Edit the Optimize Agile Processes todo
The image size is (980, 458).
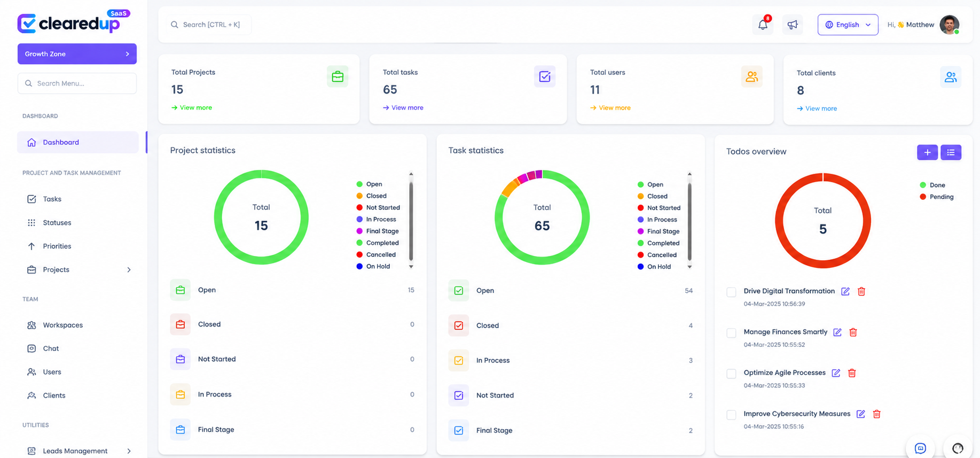[836, 373]
